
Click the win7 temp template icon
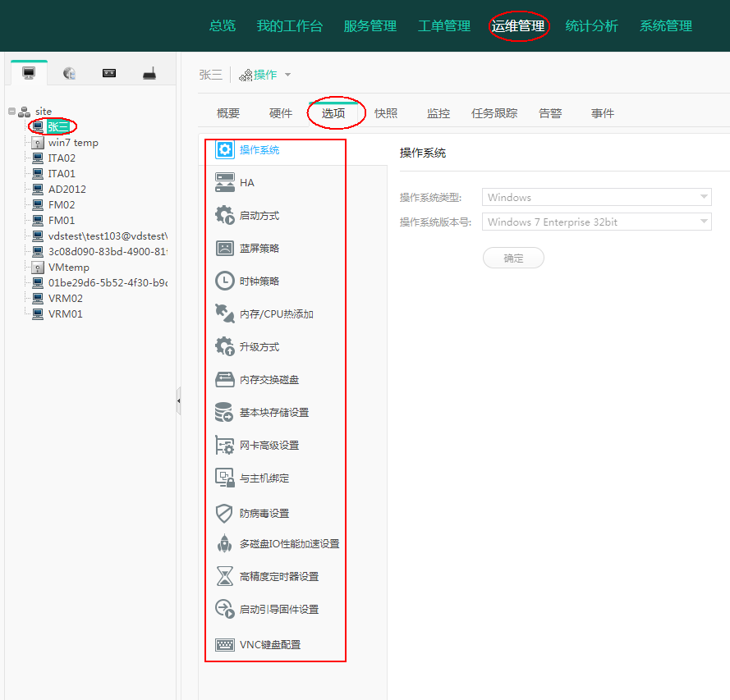38,143
